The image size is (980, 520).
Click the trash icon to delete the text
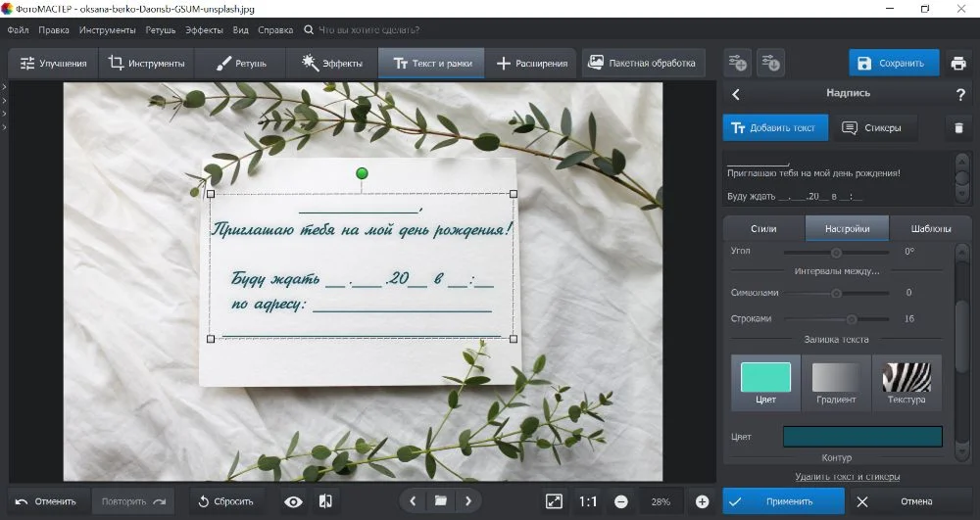pos(958,128)
